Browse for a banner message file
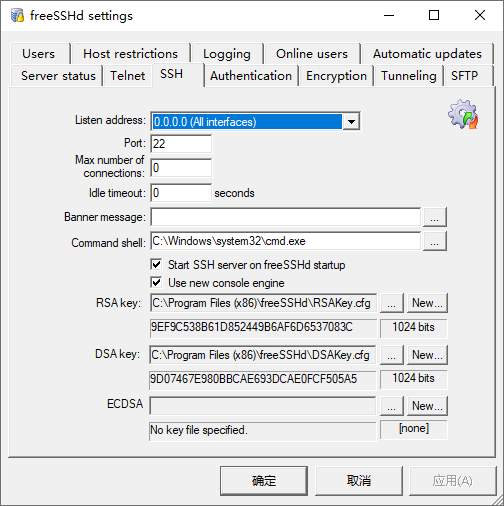Screen dimensions: 504x506 click(435, 217)
